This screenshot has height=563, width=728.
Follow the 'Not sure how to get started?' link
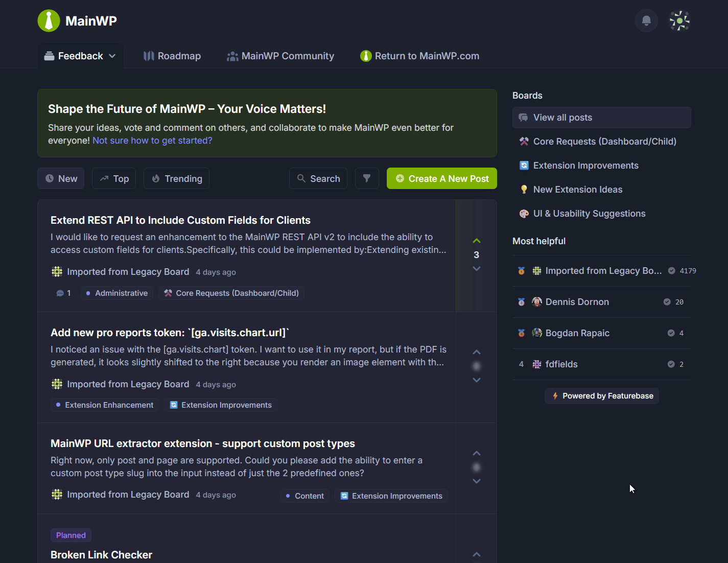[152, 140]
